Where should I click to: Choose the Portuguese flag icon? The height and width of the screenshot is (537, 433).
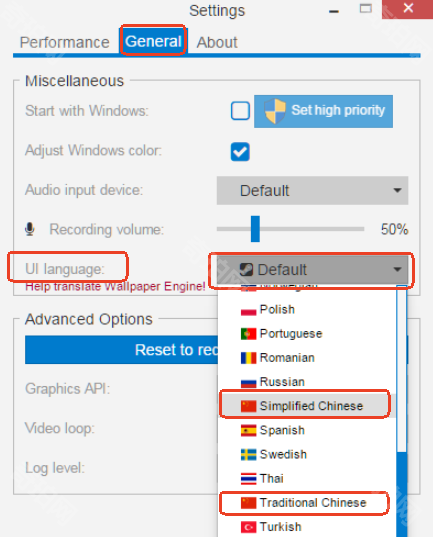(x=248, y=334)
